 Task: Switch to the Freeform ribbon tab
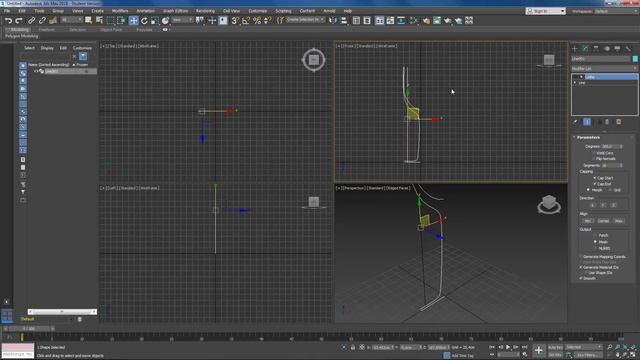coord(47,30)
